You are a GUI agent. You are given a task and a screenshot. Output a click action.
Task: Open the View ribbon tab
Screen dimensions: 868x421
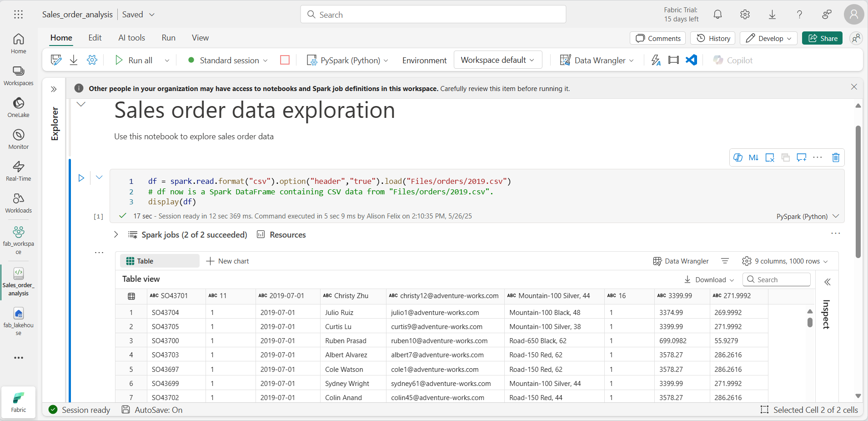200,38
